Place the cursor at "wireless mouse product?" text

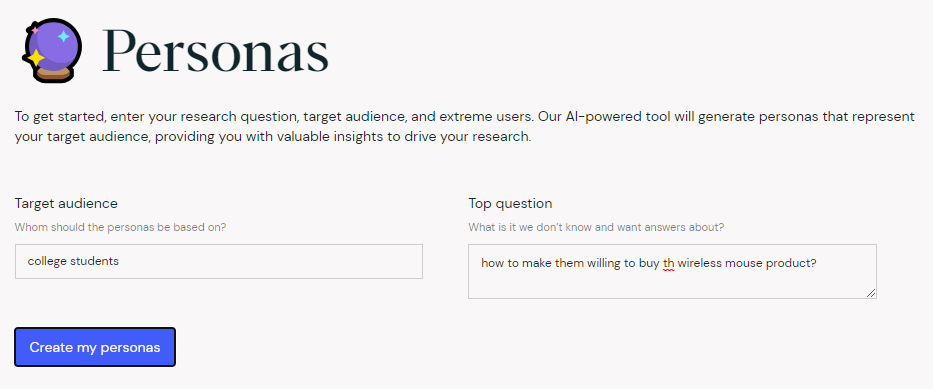click(x=747, y=263)
